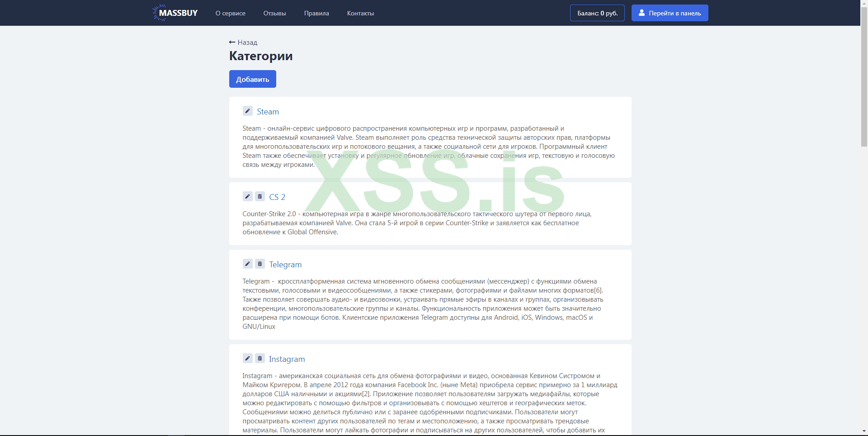Open the Правила menu item

tap(316, 13)
